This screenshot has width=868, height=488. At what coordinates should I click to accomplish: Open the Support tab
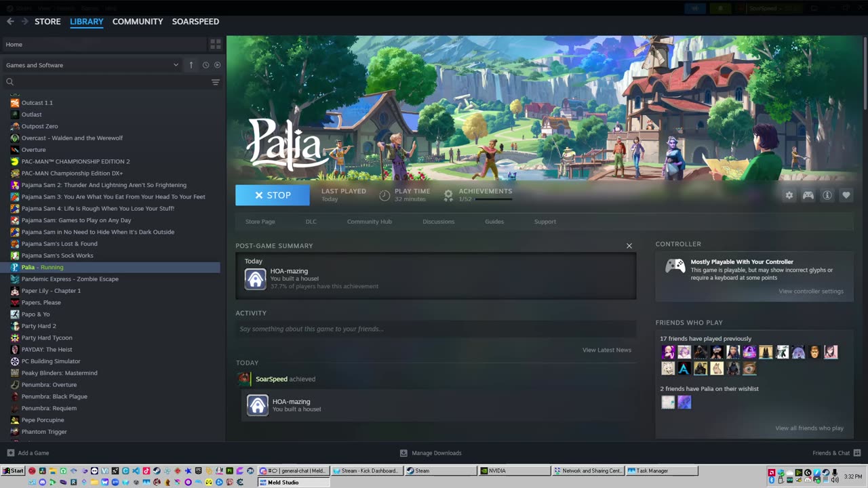tap(545, 222)
